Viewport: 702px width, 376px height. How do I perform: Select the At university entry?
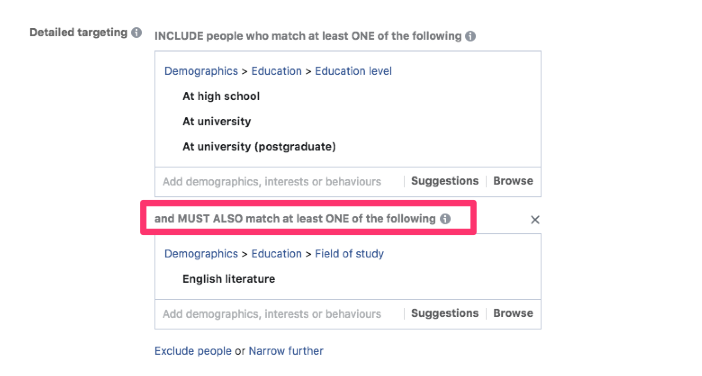click(x=217, y=121)
